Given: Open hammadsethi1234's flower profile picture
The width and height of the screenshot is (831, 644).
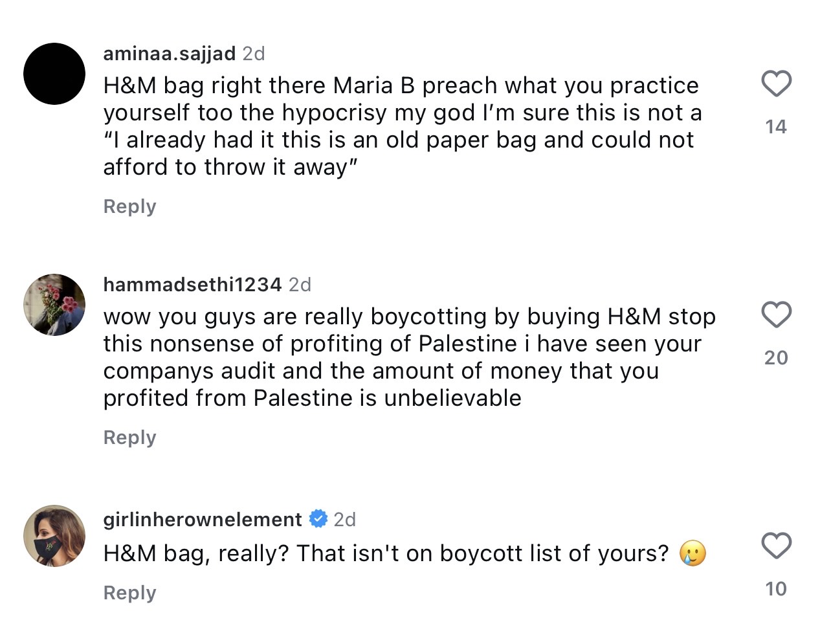Looking at the screenshot, I should coord(54,305).
